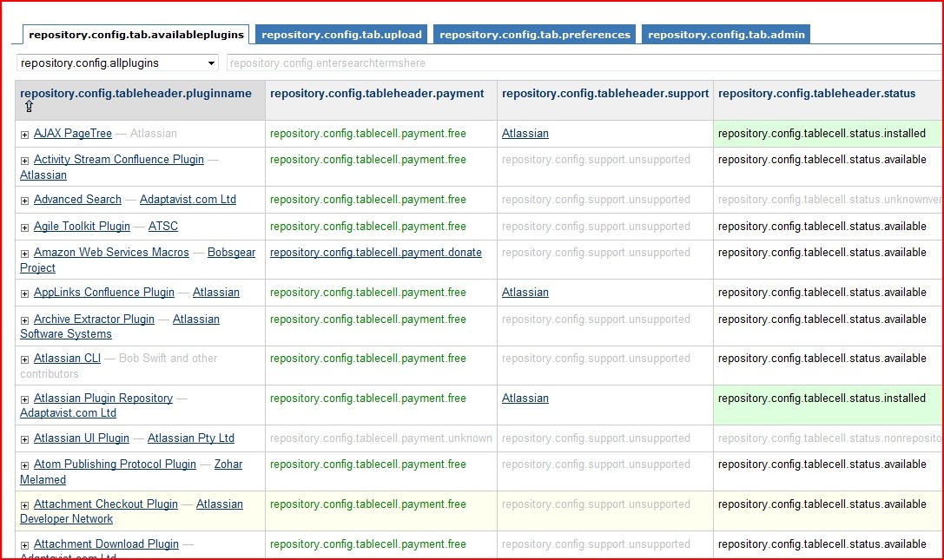Viewport: 944px width, 560px height.
Task: Switch to the repository.config.tab.admin tab
Action: pyautogui.click(x=726, y=35)
